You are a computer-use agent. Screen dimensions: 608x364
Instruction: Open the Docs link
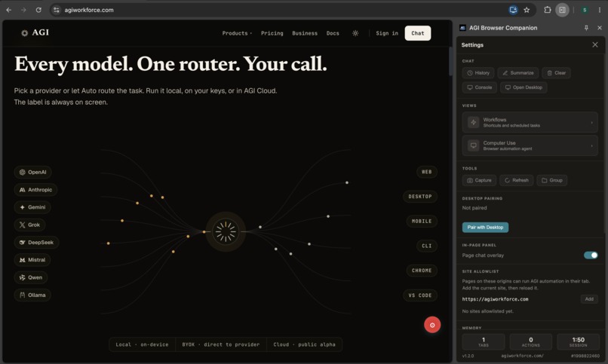(x=333, y=33)
